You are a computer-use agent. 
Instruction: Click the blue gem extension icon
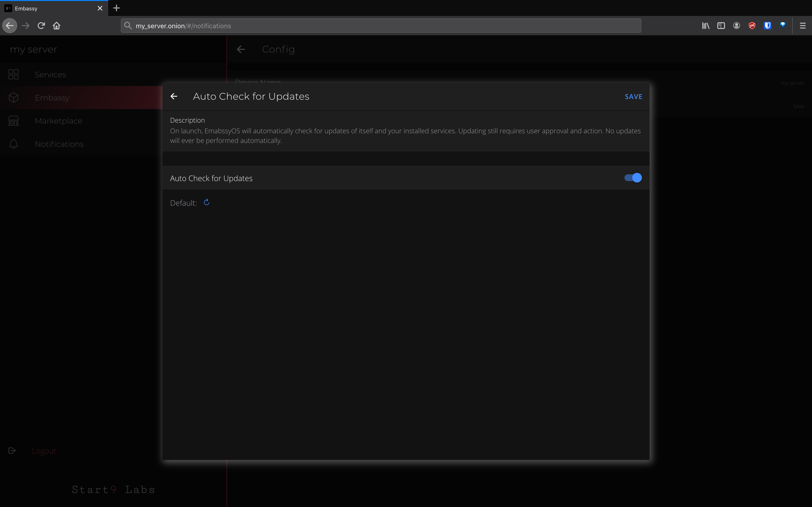pos(783,26)
